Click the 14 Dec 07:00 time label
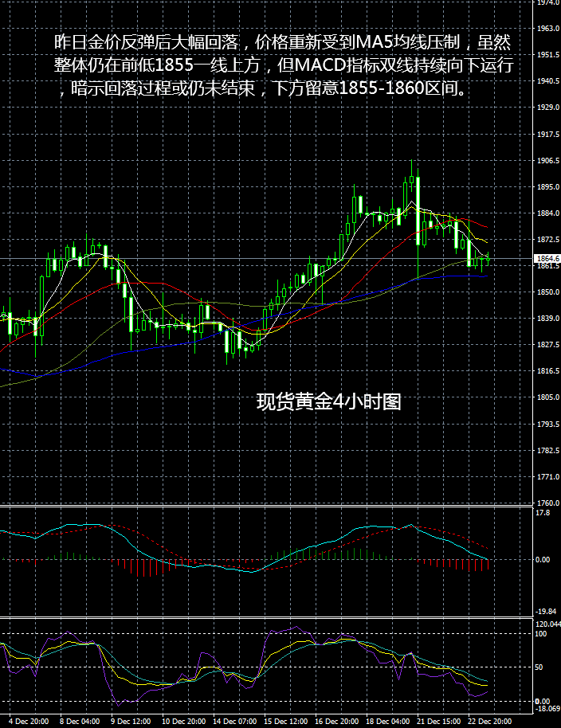The width and height of the screenshot is (561, 728). click(234, 721)
